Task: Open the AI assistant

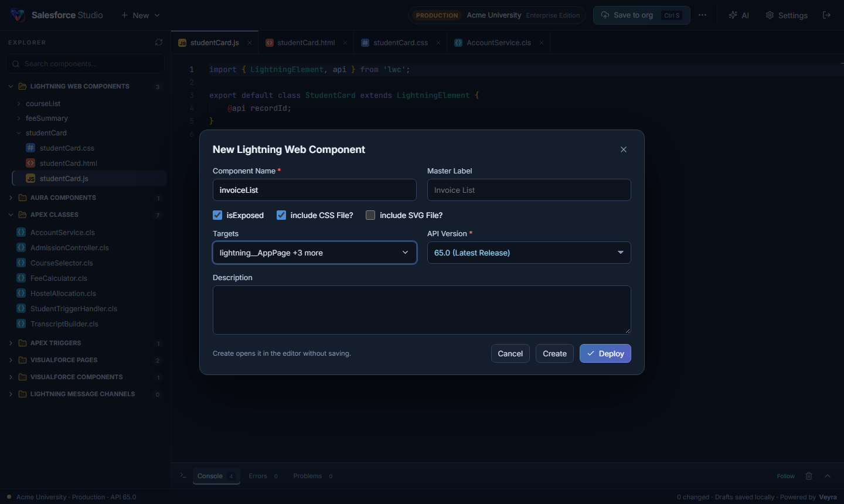Action: [738, 15]
